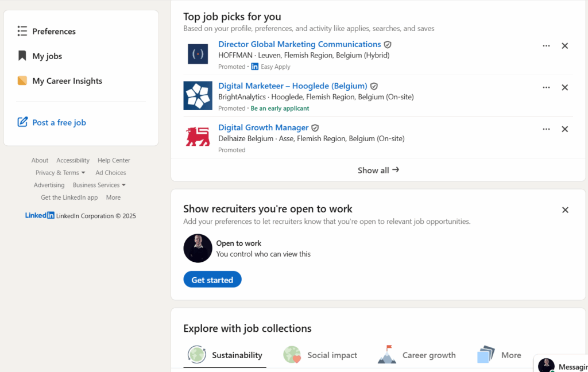Open more options for Digital Growth Manager

coord(546,129)
